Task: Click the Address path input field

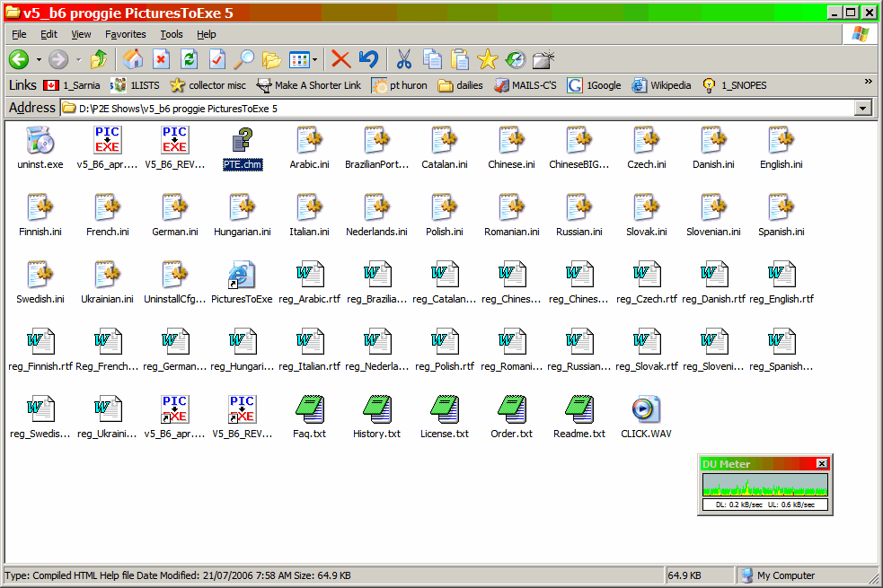Action: coord(457,108)
